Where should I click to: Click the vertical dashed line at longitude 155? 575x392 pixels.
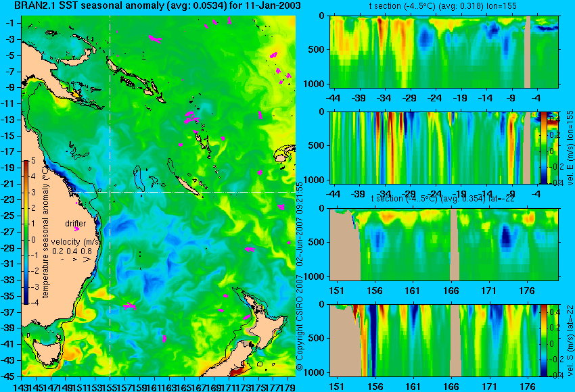tap(110, 196)
